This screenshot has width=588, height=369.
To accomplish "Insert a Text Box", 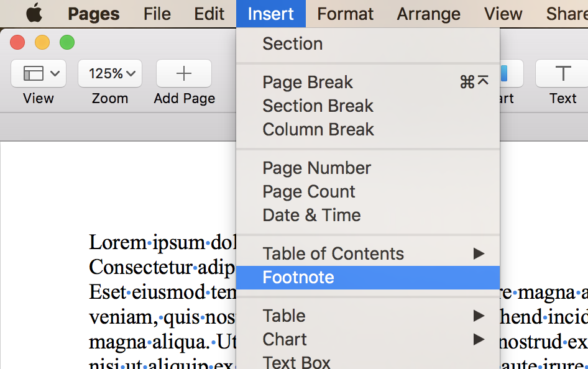I will point(296,362).
